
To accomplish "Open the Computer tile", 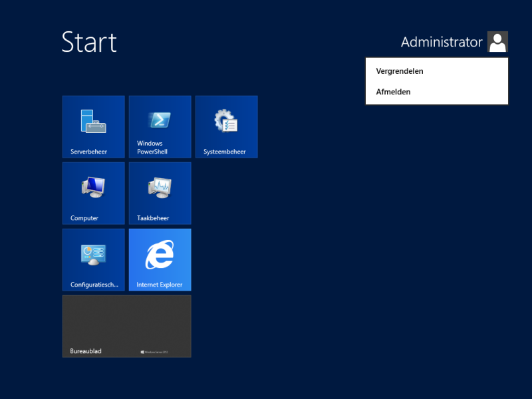I will coord(93,193).
